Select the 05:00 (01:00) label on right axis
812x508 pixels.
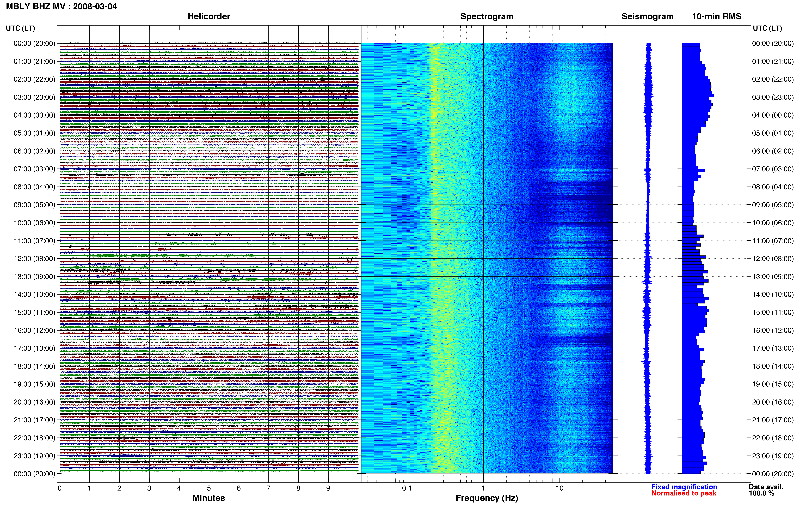(773, 133)
